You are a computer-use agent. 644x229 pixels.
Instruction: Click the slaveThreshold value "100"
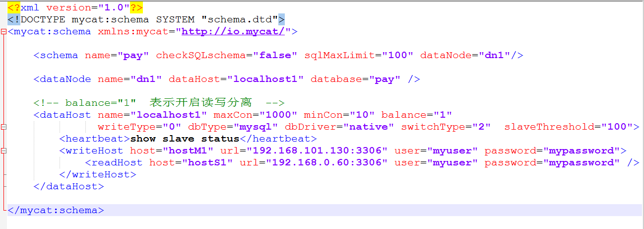[x=617, y=127]
